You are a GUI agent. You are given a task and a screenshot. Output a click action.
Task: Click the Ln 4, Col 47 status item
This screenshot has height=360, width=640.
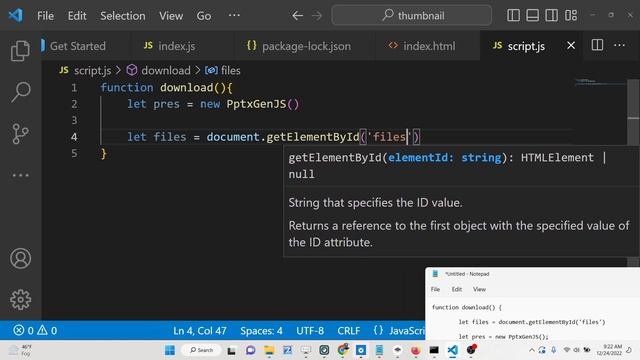pos(200,330)
